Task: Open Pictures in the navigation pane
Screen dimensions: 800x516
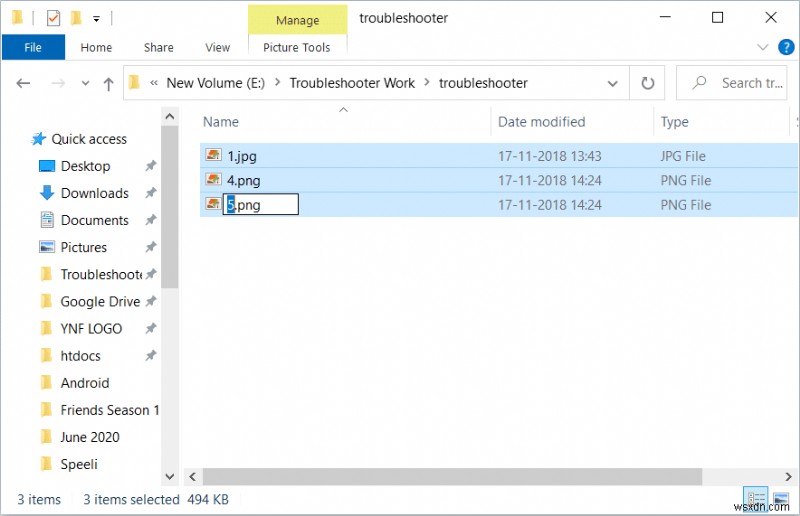Action: pos(84,247)
